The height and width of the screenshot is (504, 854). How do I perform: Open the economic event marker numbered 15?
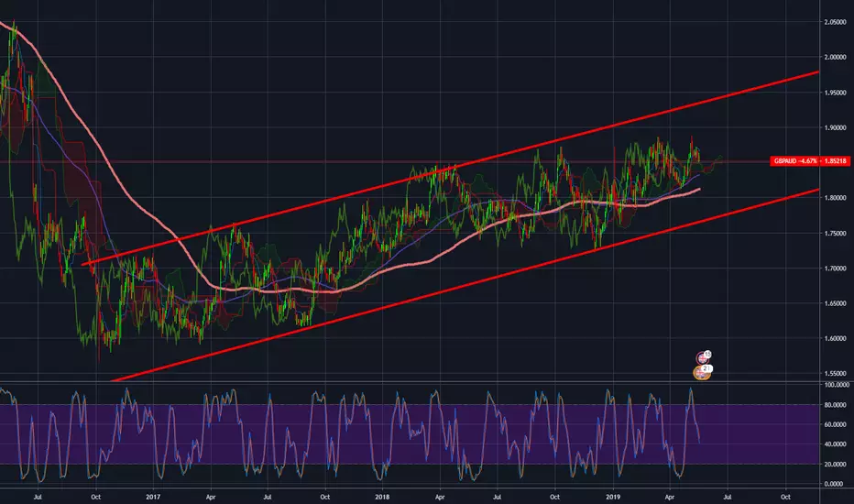click(x=704, y=357)
